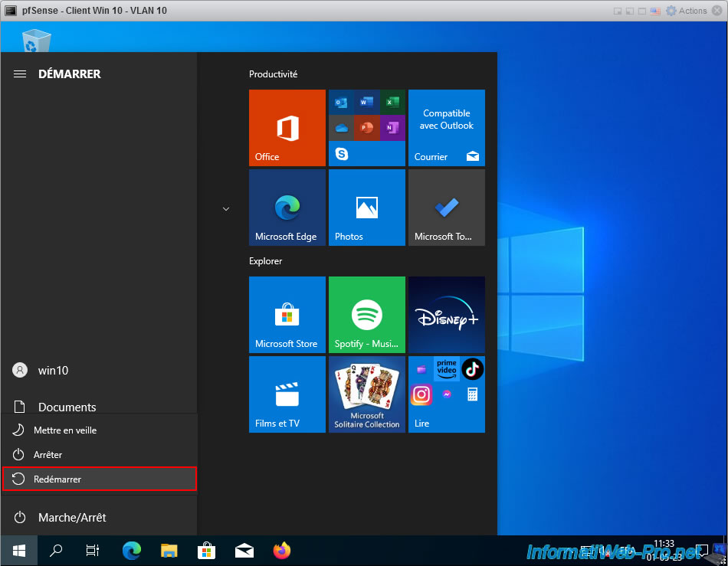Launch the Microsoft Edge tile
Image resolution: width=728 pixels, height=566 pixels.
[287, 208]
